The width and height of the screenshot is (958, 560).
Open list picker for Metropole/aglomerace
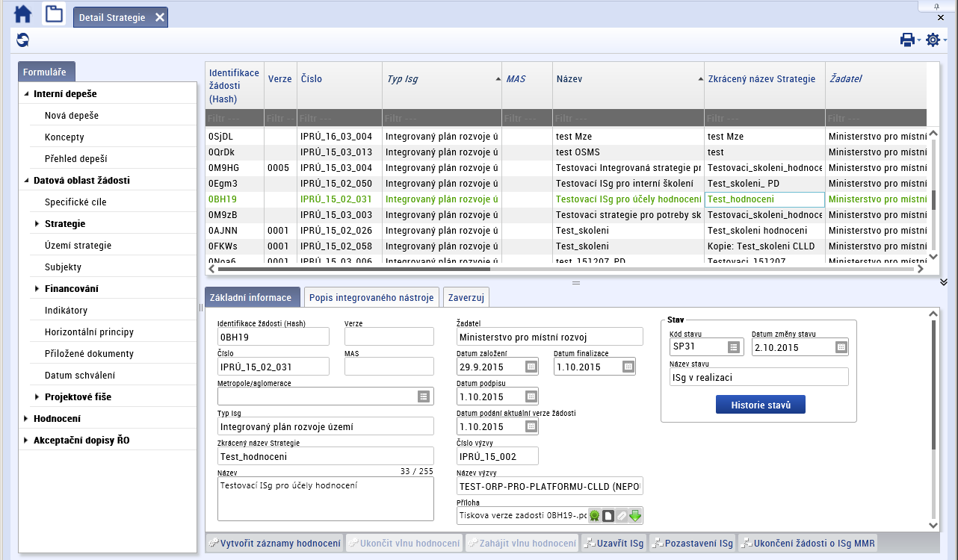423,396
